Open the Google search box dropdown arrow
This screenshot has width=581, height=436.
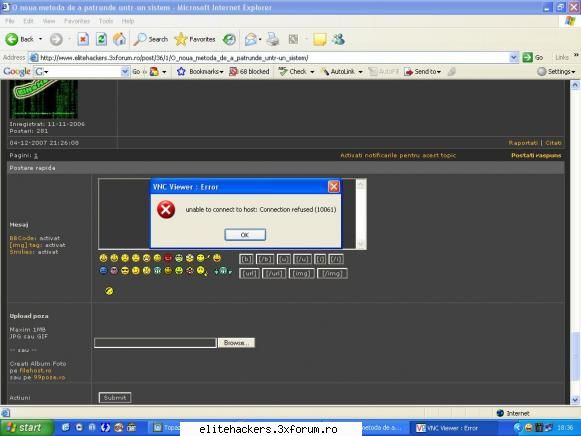point(125,71)
